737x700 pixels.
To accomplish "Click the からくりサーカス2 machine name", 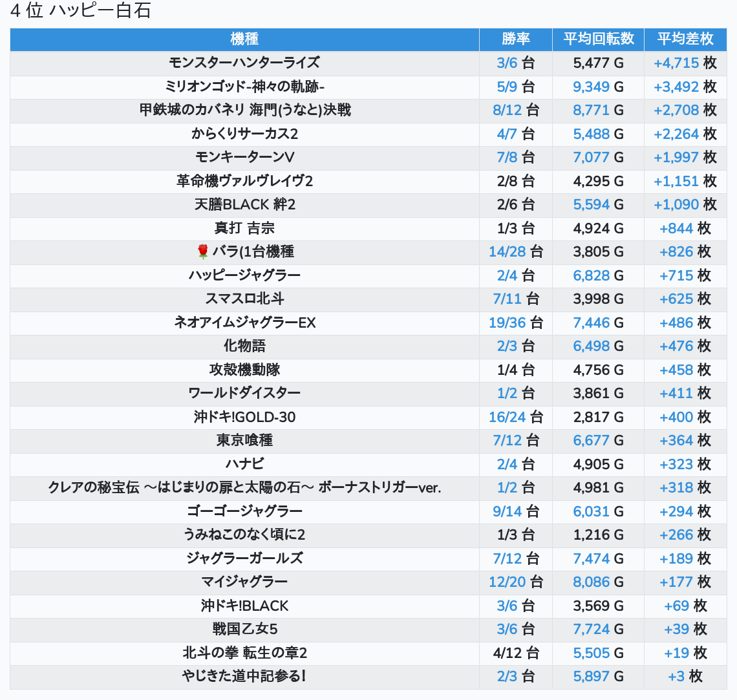I will [244, 134].
